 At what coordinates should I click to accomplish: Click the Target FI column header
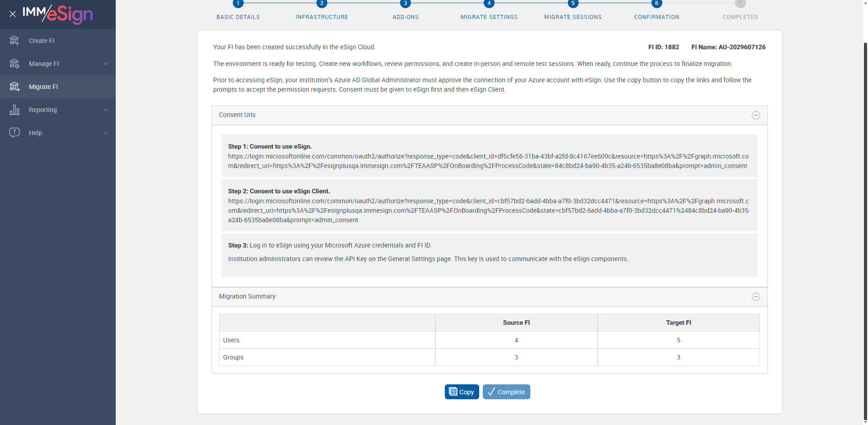pos(679,322)
